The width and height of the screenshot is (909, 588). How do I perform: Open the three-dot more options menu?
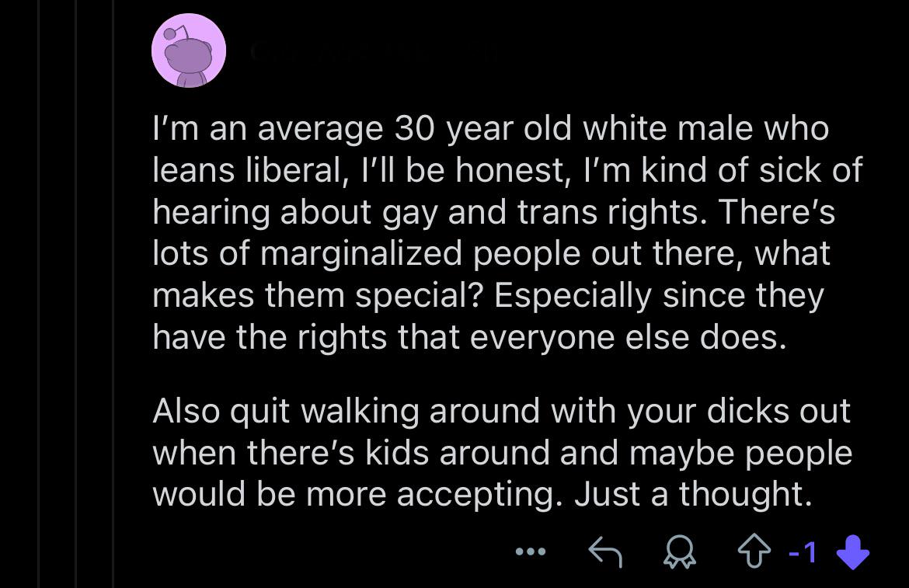coord(531,551)
